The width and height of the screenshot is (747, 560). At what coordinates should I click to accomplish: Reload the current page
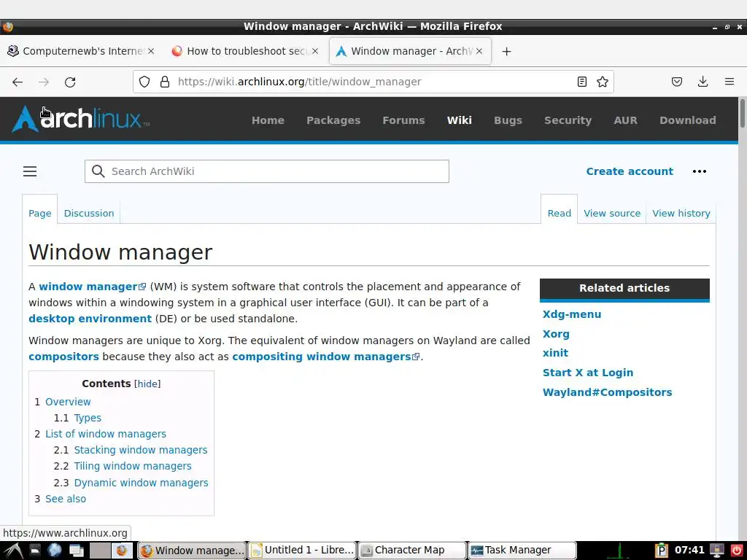pyautogui.click(x=70, y=82)
